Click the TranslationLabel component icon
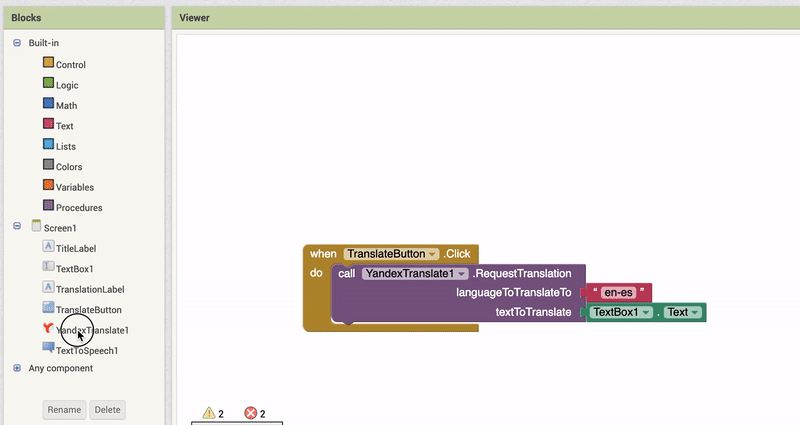Screen dimensions: 800x425 [48, 287]
